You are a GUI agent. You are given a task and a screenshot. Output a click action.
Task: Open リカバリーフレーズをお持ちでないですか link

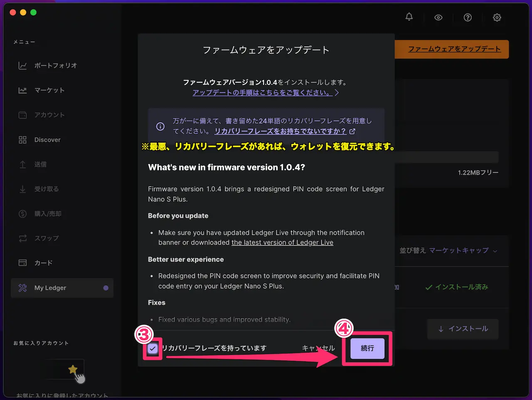[x=280, y=131]
